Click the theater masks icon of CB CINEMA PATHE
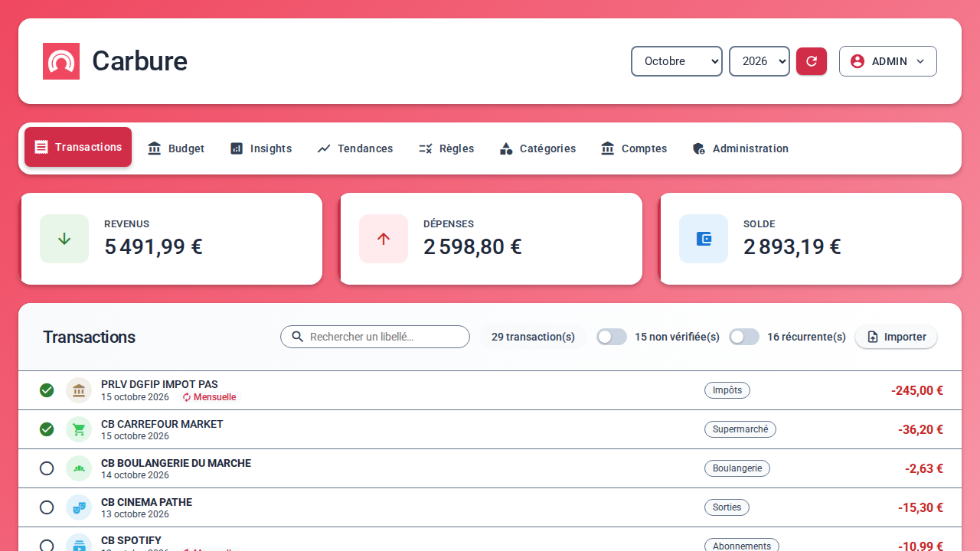 [x=79, y=507]
